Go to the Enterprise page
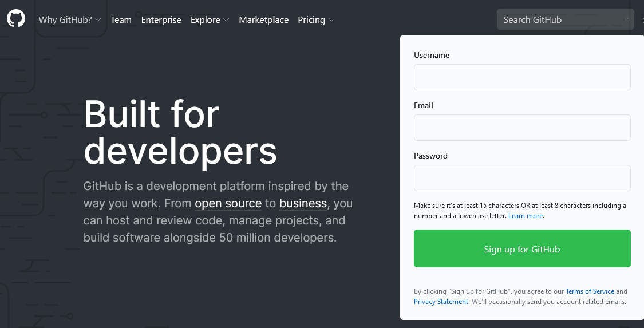Viewport: 644px width, 328px height. tap(161, 19)
